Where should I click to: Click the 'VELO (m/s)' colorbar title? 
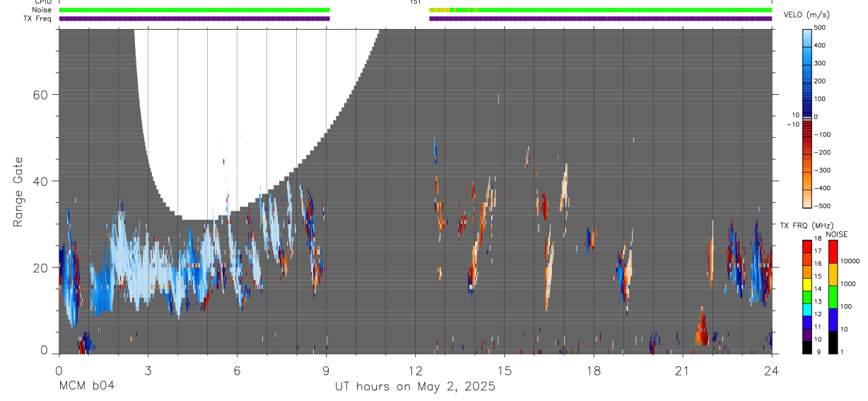807,15
